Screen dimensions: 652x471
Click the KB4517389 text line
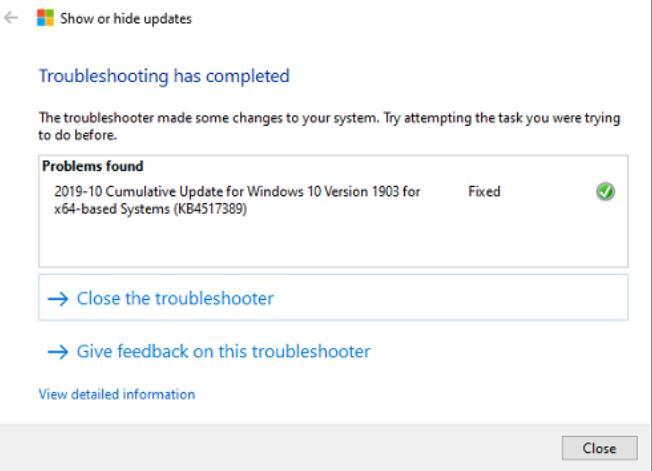[150, 209]
